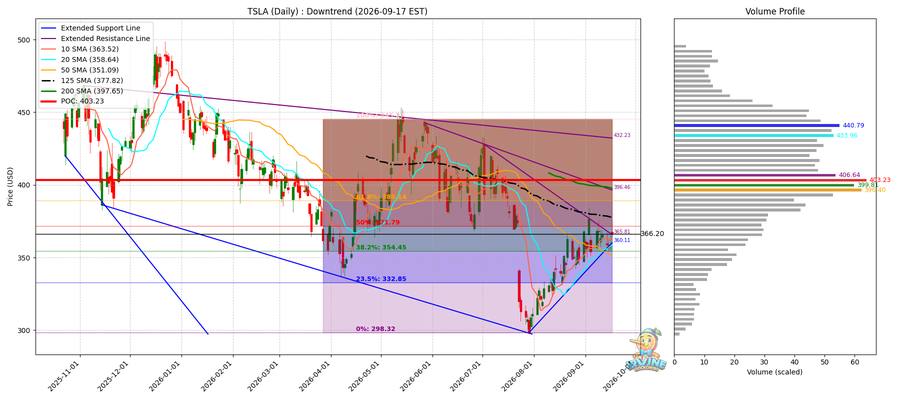Screen dimensions: 900x400
Task: Click Fibonacci label '0%: 298.32'
Action: pyautogui.click(x=375, y=329)
